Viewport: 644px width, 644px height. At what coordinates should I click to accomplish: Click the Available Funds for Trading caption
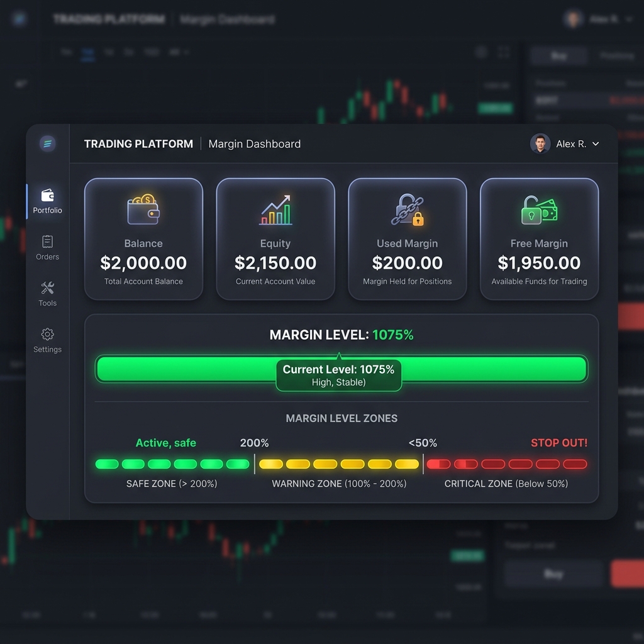[539, 281]
